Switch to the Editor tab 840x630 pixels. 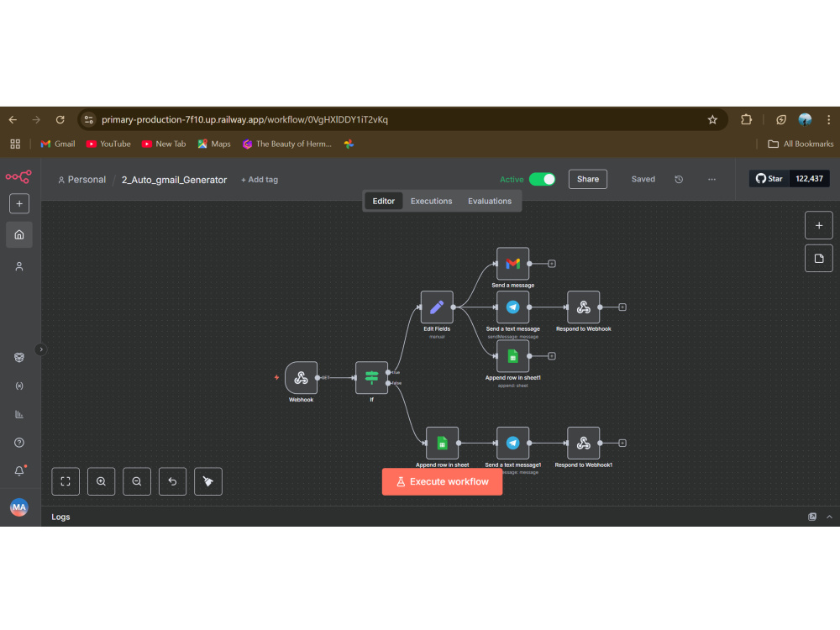pyautogui.click(x=384, y=201)
